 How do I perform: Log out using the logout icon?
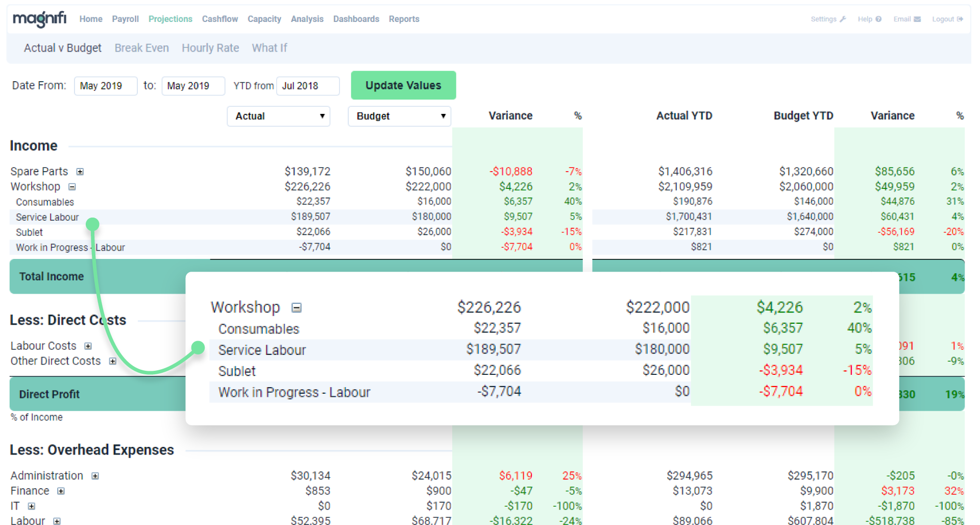tap(959, 19)
